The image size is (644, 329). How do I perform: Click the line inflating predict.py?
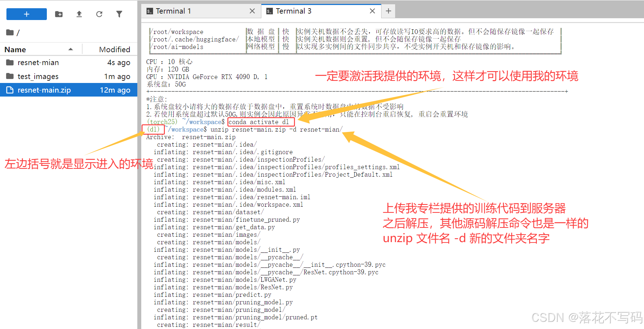point(212,295)
